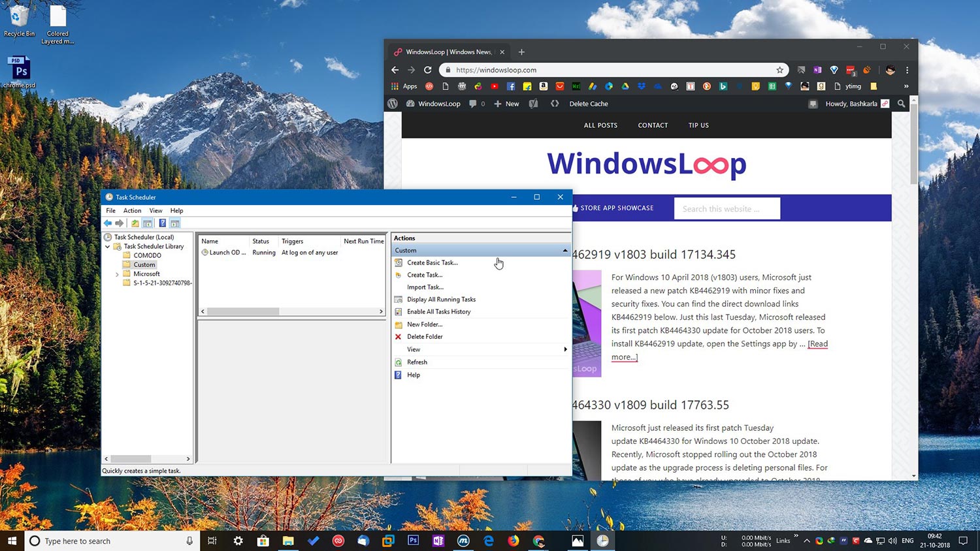Screen dimensions: 980x551
Task: Open the View submenu in the Actions pane
Action: [x=414, y=349]
